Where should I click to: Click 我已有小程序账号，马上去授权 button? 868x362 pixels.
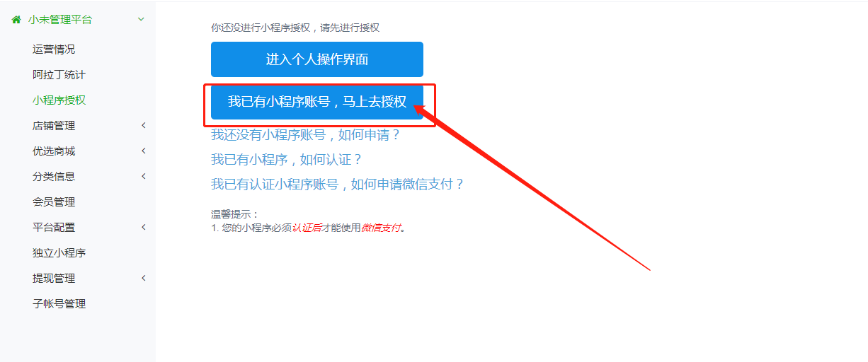point(317,102)
